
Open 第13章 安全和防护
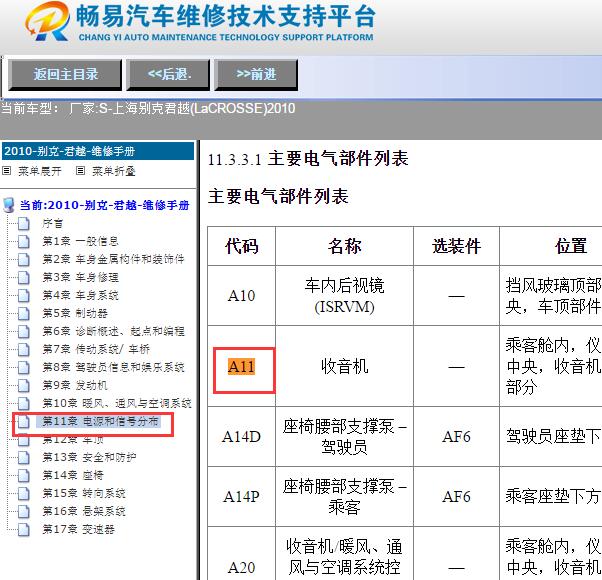click(x=89, y=458)
